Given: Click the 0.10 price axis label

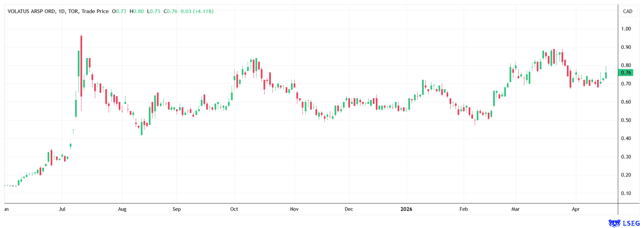Looking at the screenshot, I should click(x=626, y=193).
